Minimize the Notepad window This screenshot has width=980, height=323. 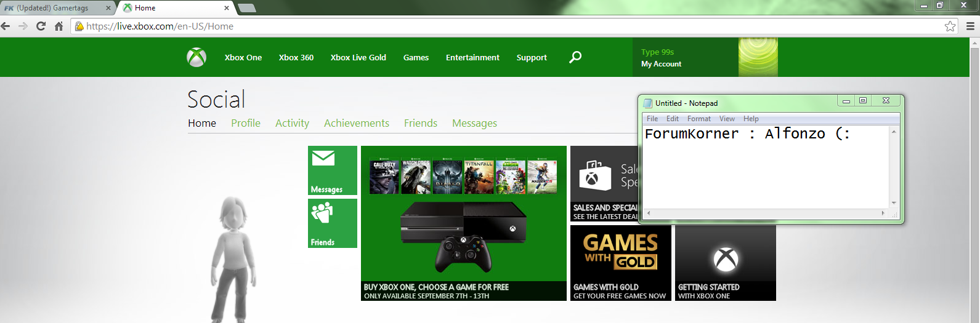coord(846,102)
